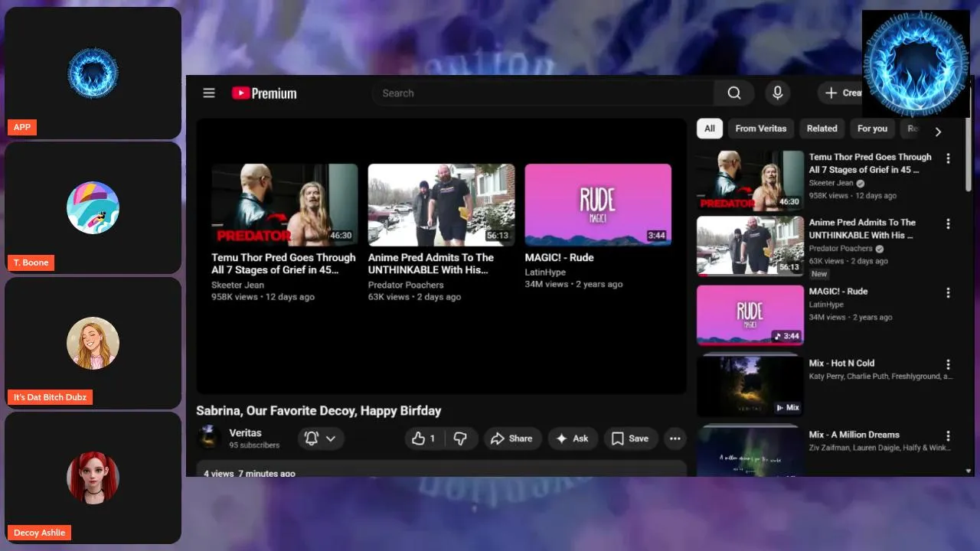Screen dimensions: 980x551
Task: Dislike the video with thumbs down
Action: pos(461,439)
